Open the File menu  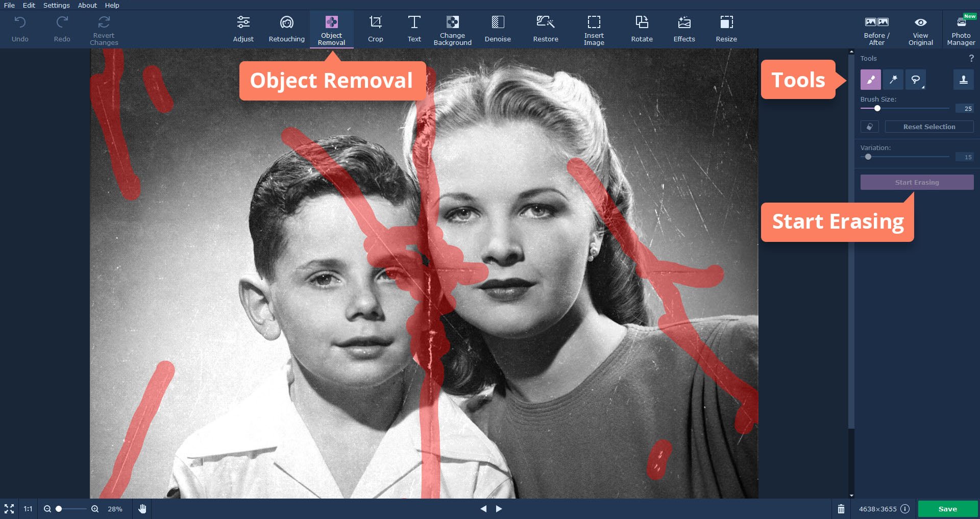coord(9,5)
